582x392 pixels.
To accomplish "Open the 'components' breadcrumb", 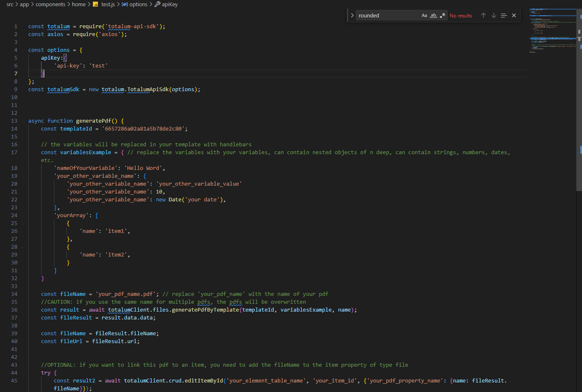I will (x=51, y=4).
